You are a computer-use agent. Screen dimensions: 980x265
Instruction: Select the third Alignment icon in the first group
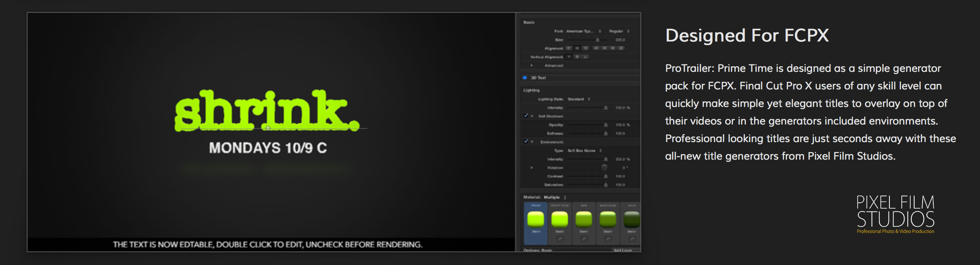point(585,48)
